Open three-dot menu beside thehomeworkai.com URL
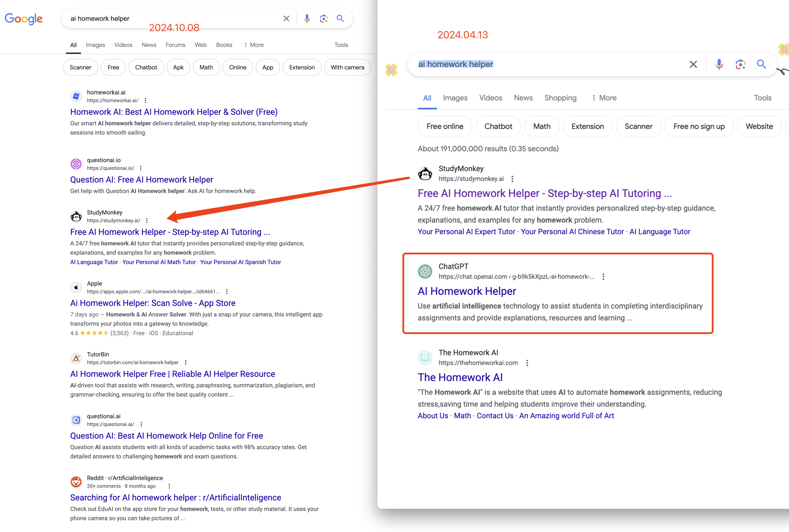The width and height of the screenshot is (789, 532). 527,363
